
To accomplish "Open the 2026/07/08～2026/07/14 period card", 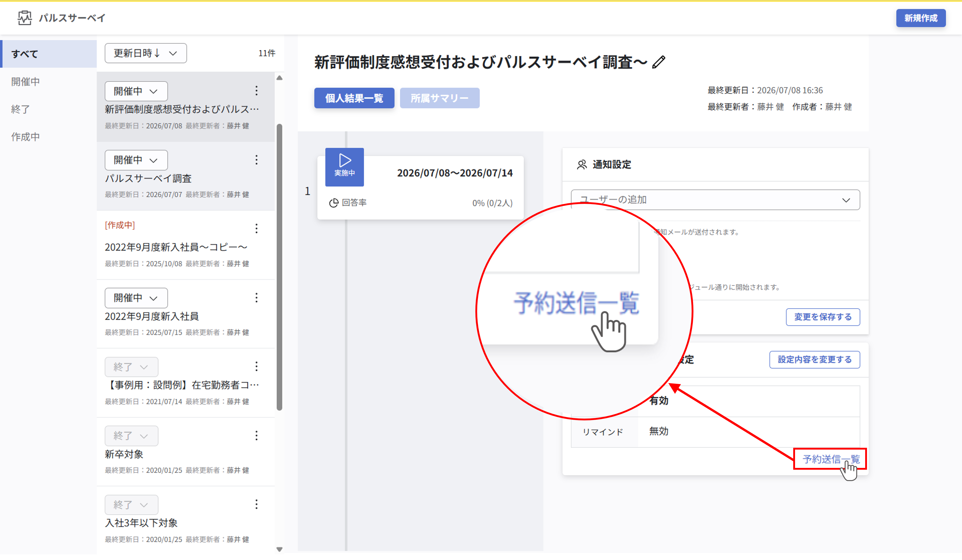I will 420,187.
